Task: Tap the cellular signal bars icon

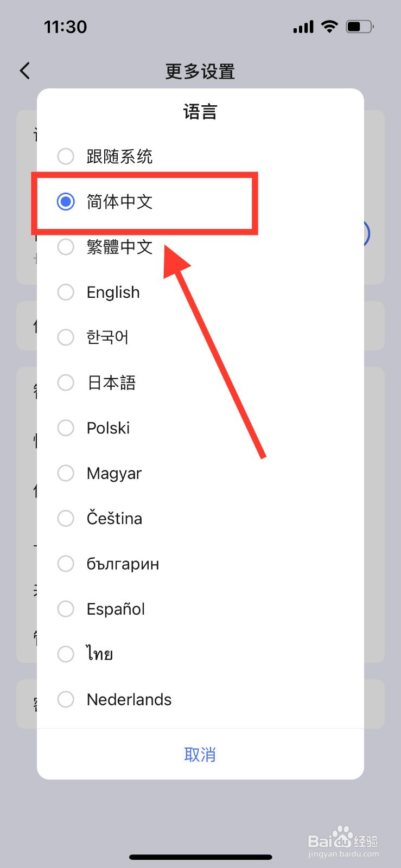Action: pos(303,27)
